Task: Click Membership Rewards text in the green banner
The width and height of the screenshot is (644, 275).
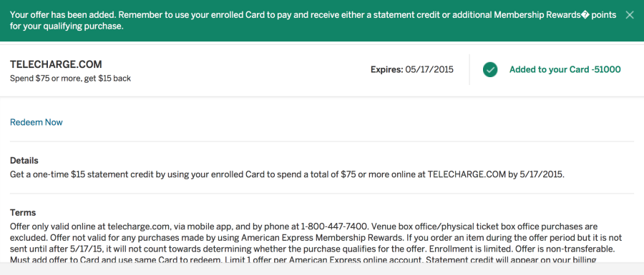Action: pos(538,15)
